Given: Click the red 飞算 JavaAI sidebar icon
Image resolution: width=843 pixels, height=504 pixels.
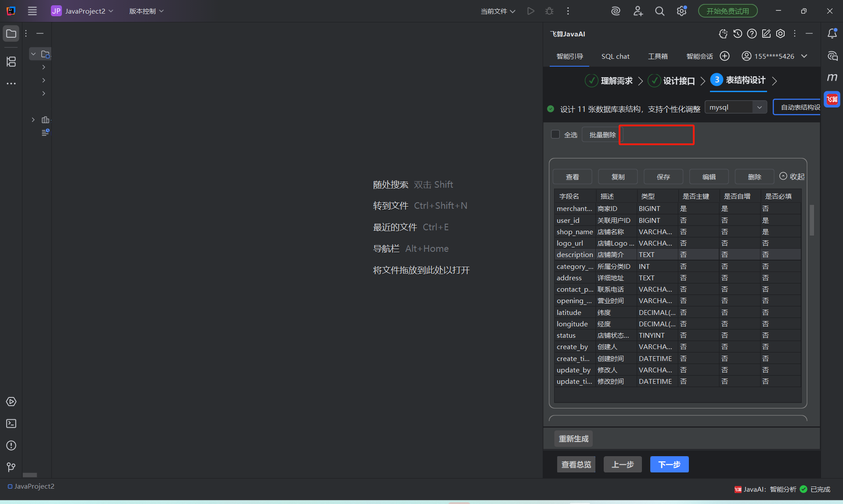Looking at the screenshot, I should point(832,100).
